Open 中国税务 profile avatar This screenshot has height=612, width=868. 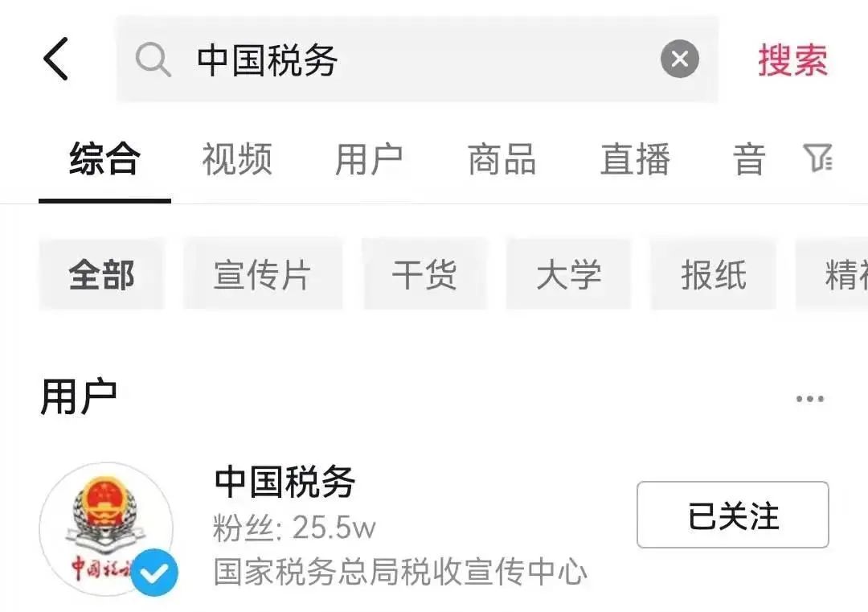tap(106, 529)
